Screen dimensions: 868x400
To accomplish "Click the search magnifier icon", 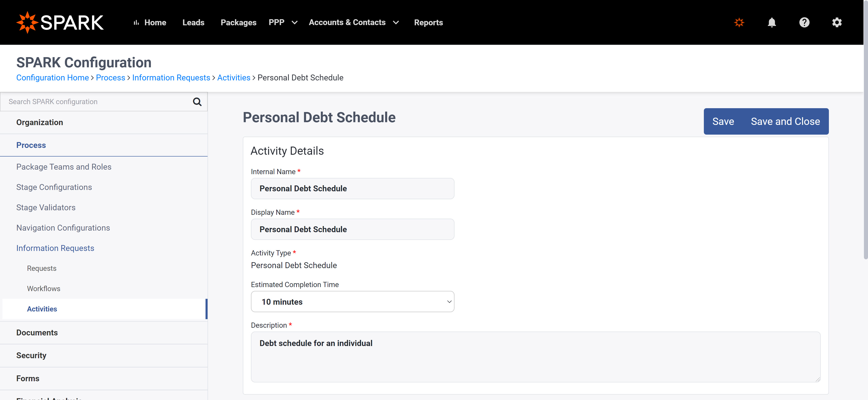I will tap(197, 102).
